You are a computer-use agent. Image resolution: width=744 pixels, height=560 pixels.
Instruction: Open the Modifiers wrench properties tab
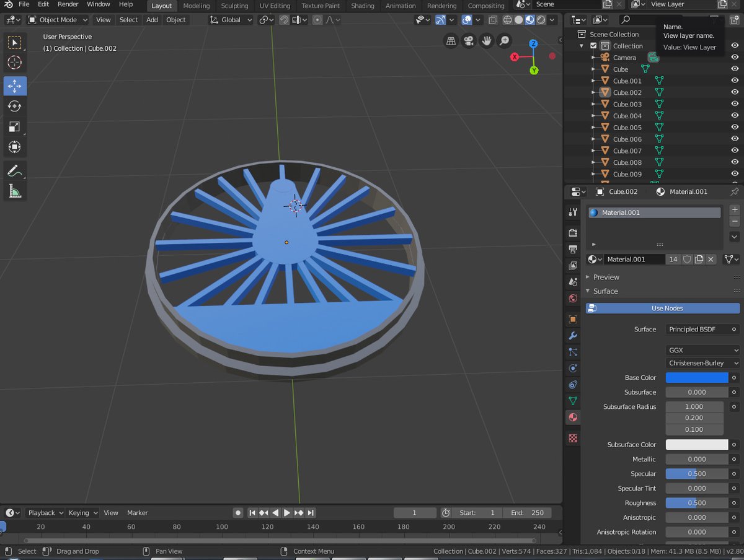click(x=573, y=335)
